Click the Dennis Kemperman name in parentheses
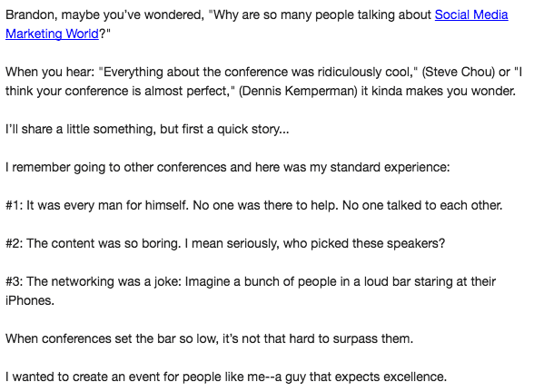The height and width of the screenshot is (392, 534). 298,91
